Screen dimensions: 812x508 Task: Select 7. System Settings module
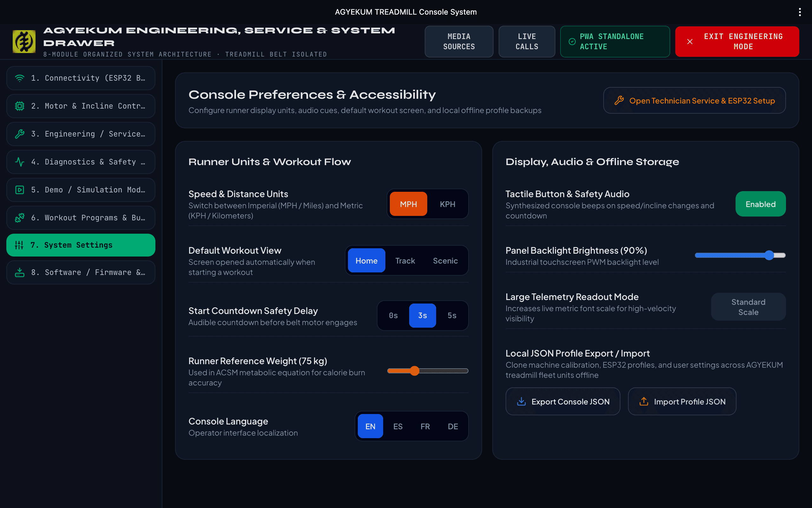81,245
